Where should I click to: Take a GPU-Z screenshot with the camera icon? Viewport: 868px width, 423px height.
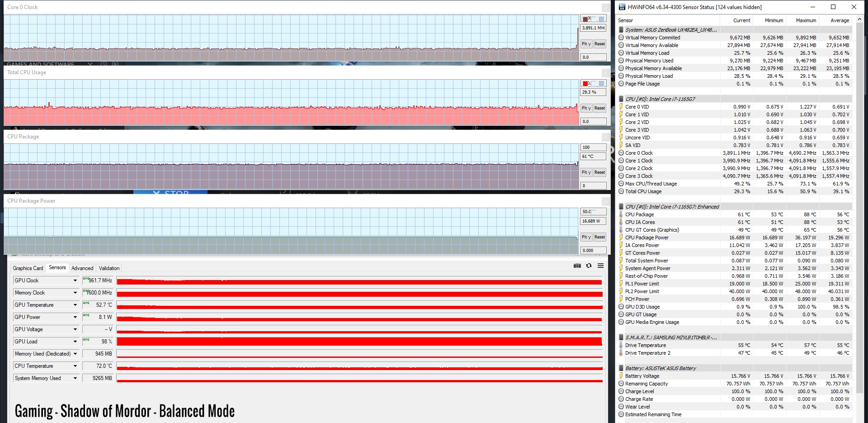[x=577, y=266]
